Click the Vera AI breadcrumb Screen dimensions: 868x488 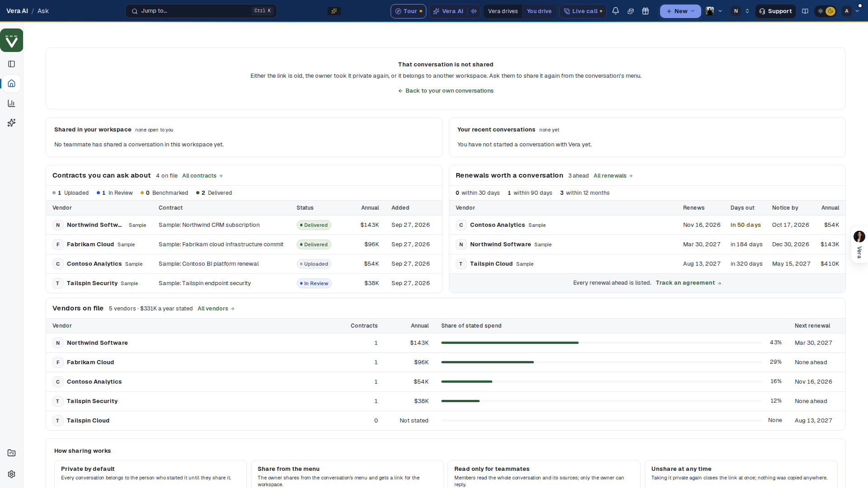coord(17,11)
